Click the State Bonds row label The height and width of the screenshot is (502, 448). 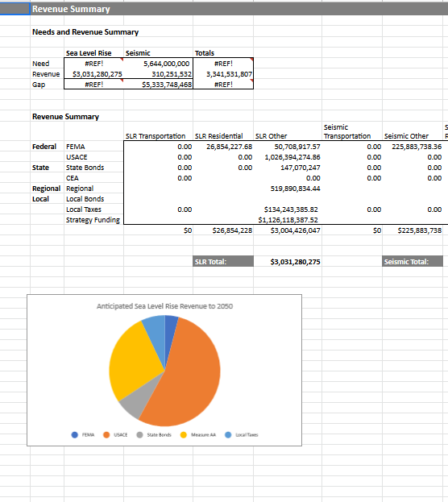click(85, 168)
